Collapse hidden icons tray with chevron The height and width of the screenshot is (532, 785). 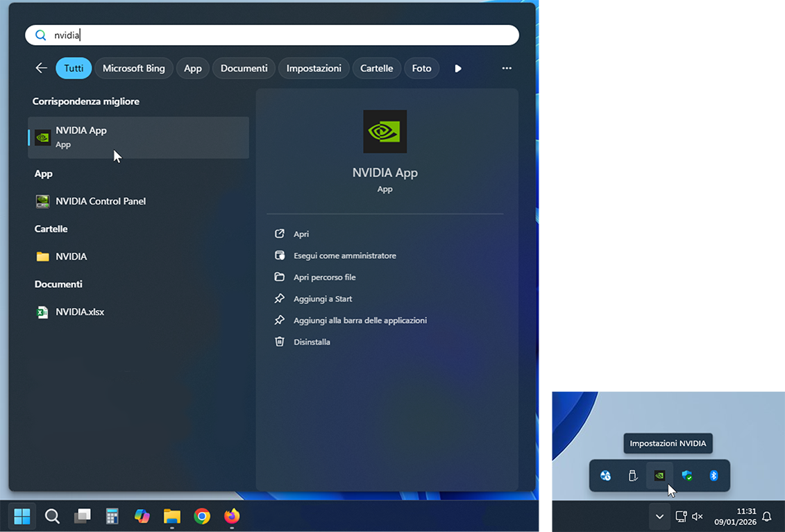tap(660, 517)
